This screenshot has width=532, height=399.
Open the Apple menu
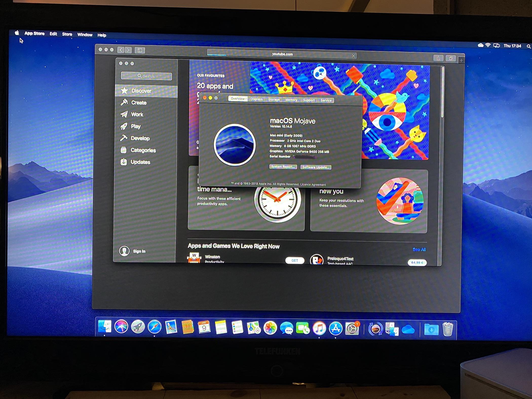click(17, 33)
